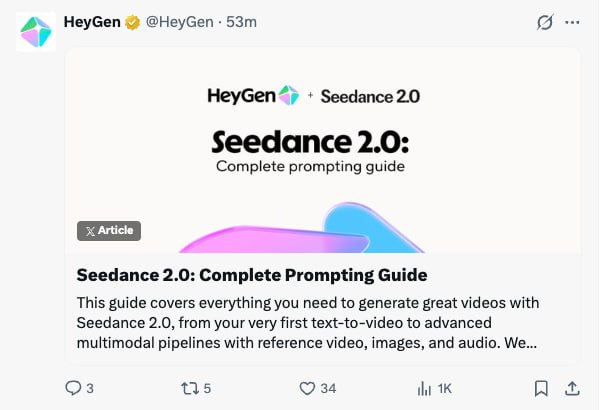Screen dimensions: 600x410
Task: Click the Grok icon on the post
Action: (544, 22)
